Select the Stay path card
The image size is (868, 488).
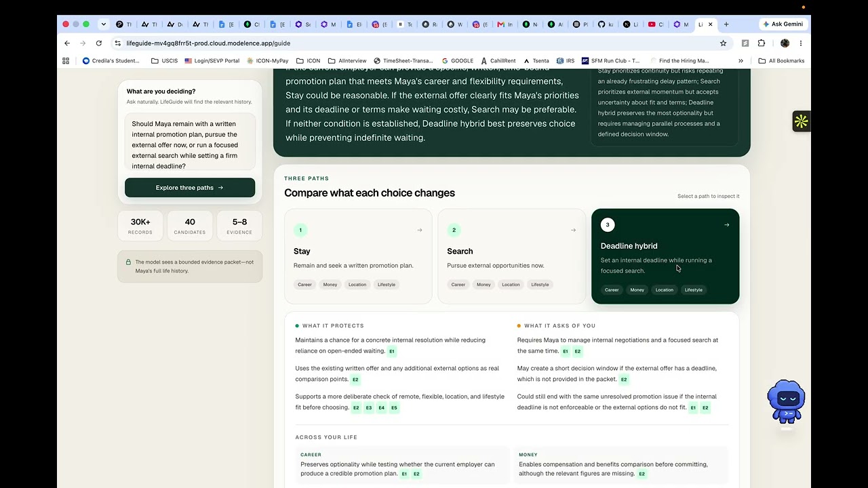coord(358,256)
